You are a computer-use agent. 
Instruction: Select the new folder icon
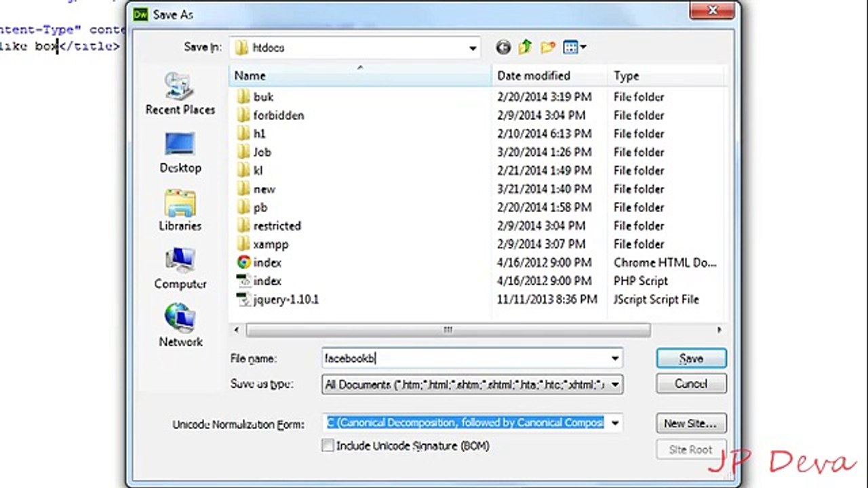(243, 189)
